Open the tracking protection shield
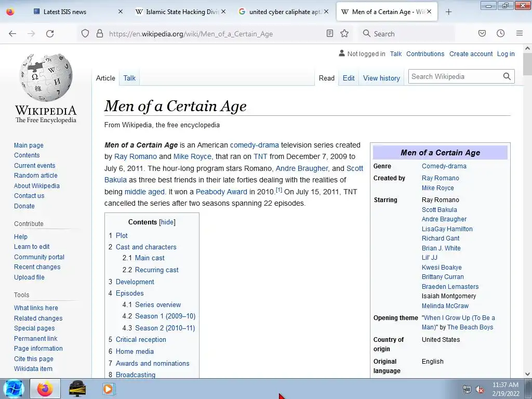This screenshot has width=532, height=399. pos(85,34)
